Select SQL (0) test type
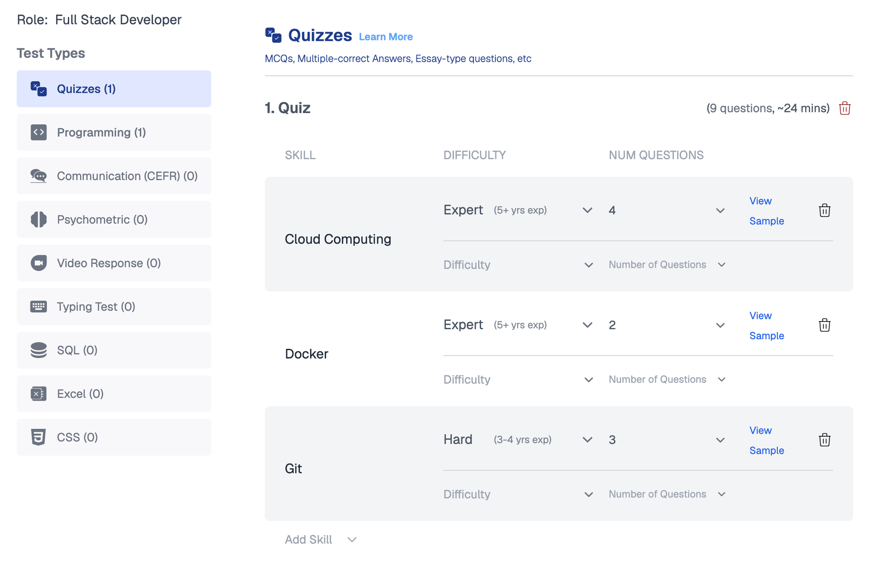 coord(114,350)
